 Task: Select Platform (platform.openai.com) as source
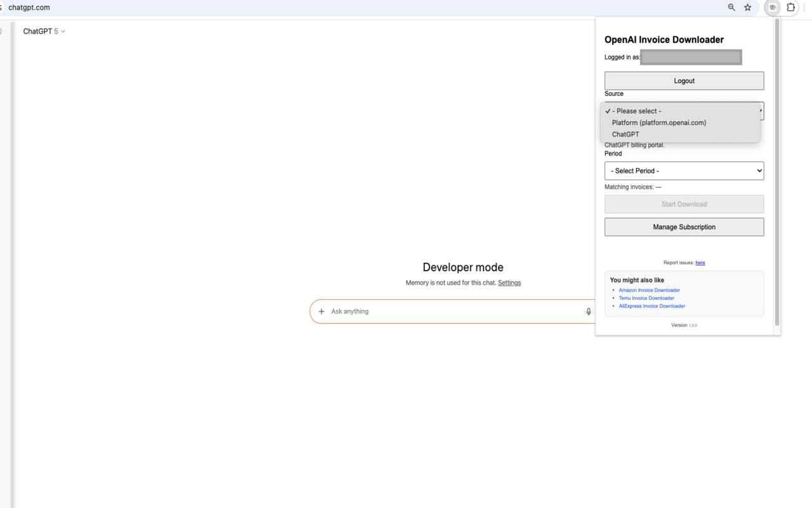(680, 123)
